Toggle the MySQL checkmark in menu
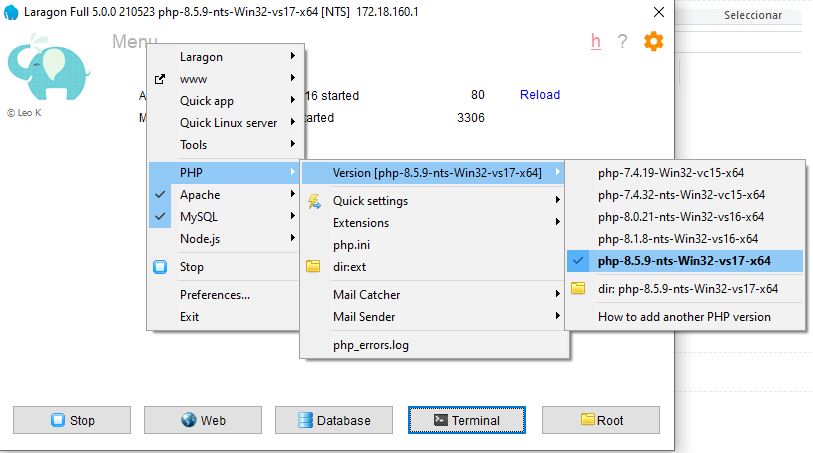Screen dimensions: 813x453 click(x=160, y=217)
